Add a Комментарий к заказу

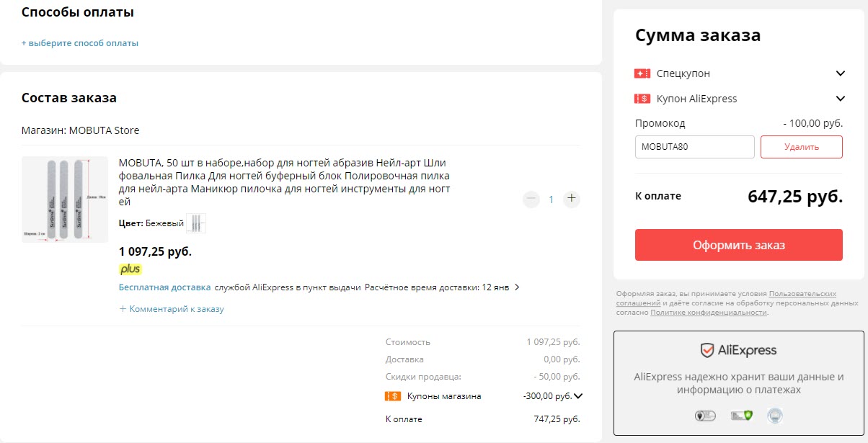pos(172,309)
